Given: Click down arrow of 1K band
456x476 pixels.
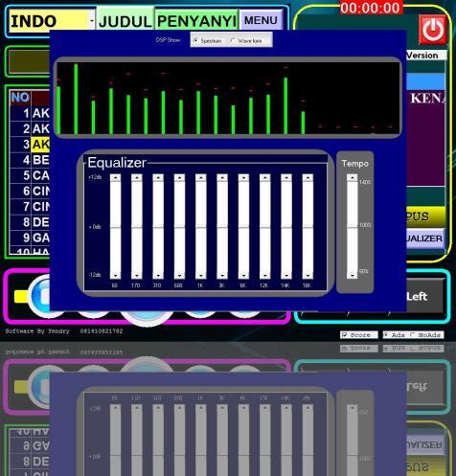Looking at the screenshot, I should tap(201, 276).
